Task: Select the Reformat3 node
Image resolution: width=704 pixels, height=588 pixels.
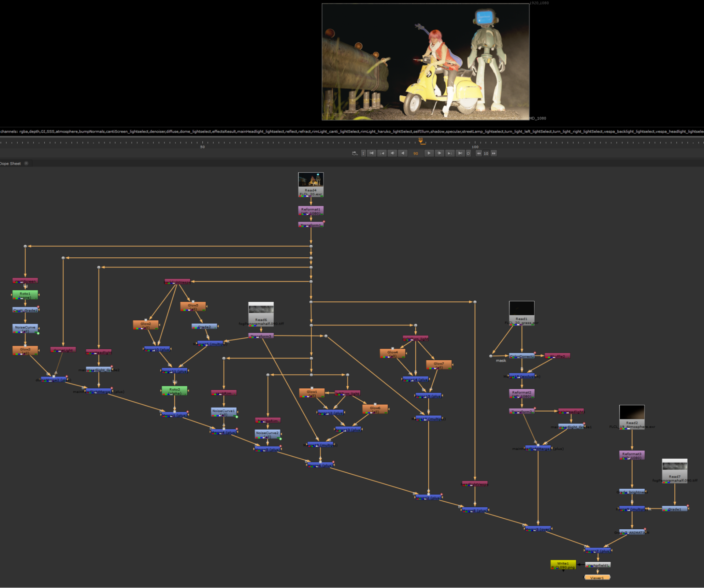Action: (x=632, y=455)
